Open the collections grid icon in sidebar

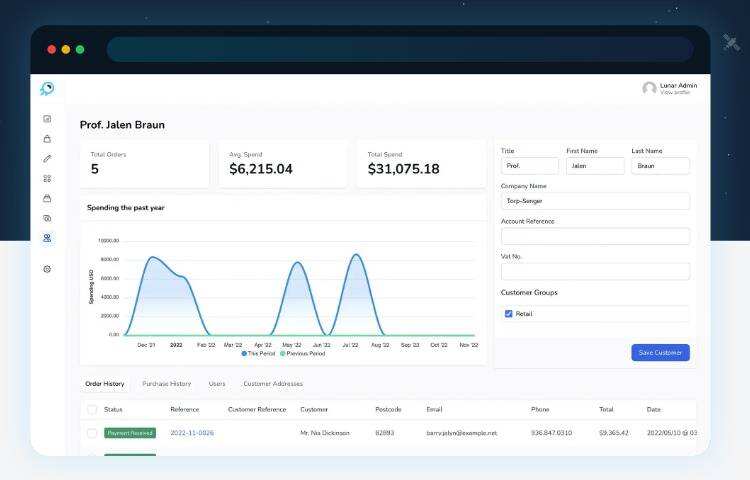(x=47, y=178)
